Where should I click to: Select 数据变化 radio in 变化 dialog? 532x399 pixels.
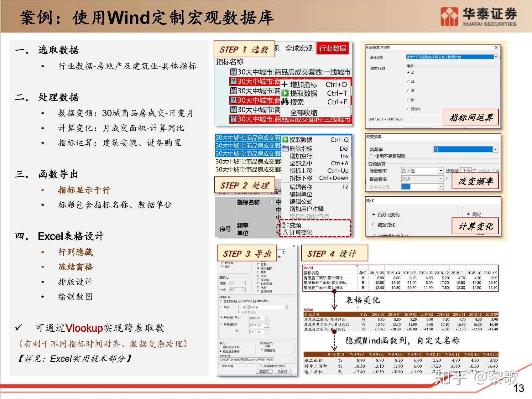374,225
